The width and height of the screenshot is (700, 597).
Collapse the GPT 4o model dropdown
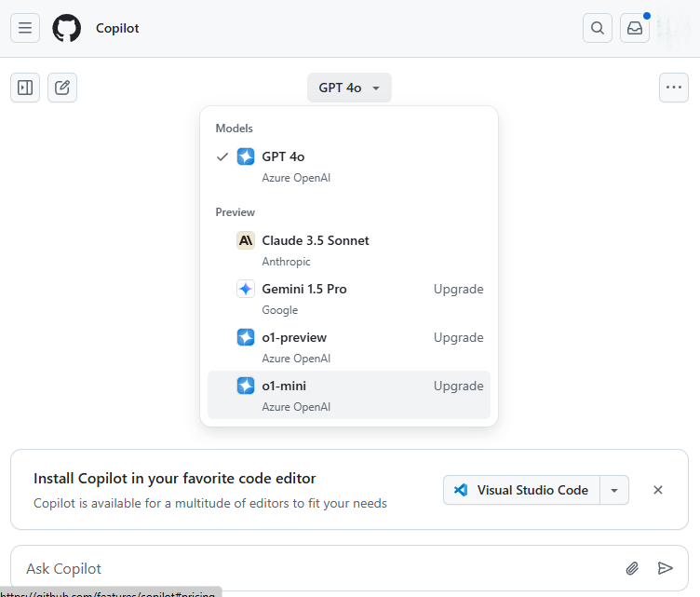(x=349, y=88)
